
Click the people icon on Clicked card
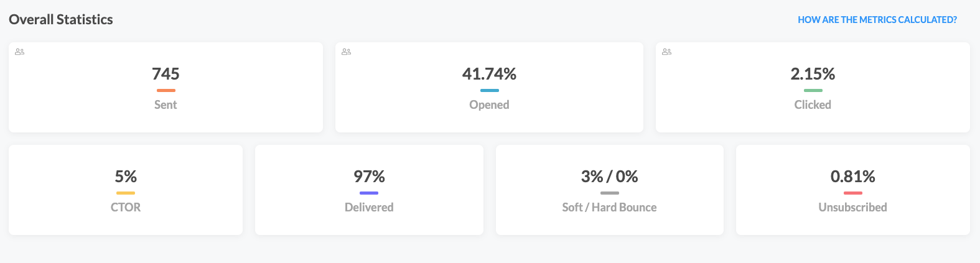tap(667, 52)
